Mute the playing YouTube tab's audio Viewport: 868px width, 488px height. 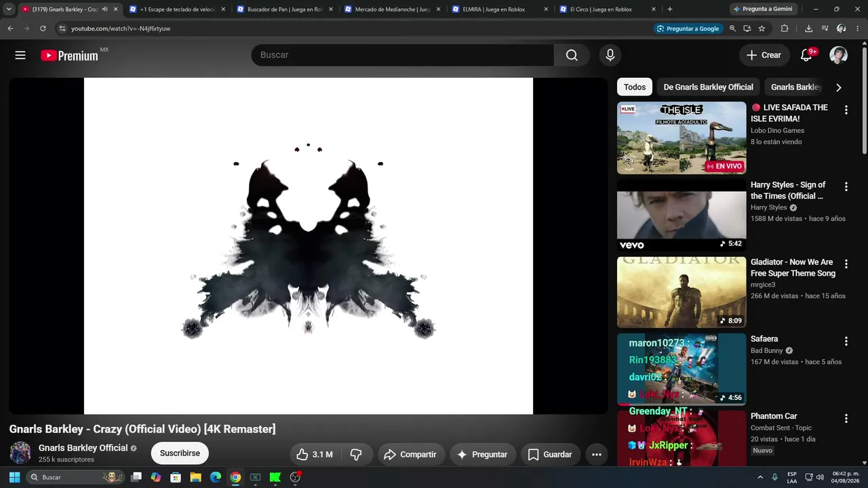104,9
